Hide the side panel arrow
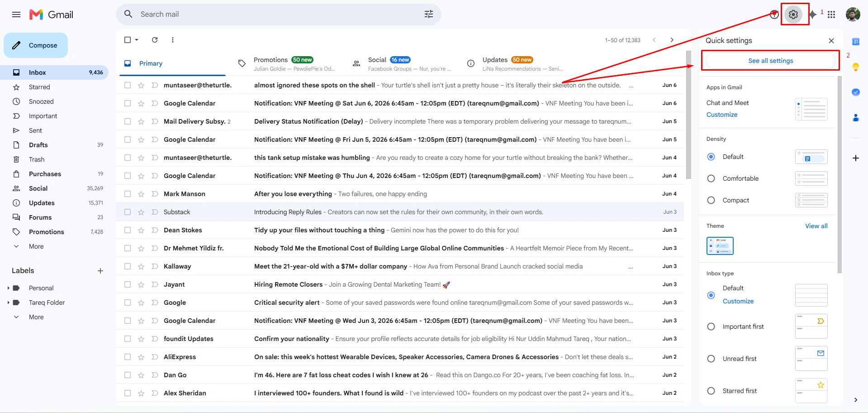 click(x=856, y=400)
